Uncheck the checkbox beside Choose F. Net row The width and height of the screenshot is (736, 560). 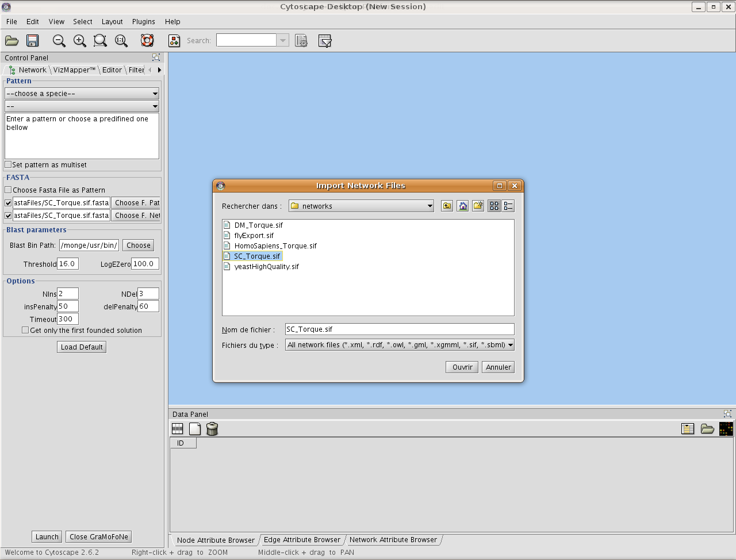tap(8, 216)
